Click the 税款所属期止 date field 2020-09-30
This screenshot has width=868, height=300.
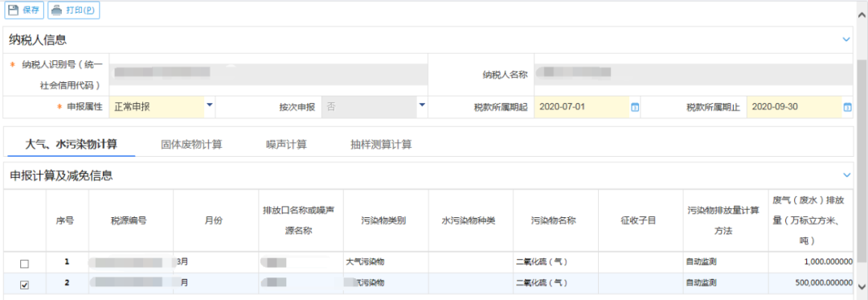tap(794, 107)
